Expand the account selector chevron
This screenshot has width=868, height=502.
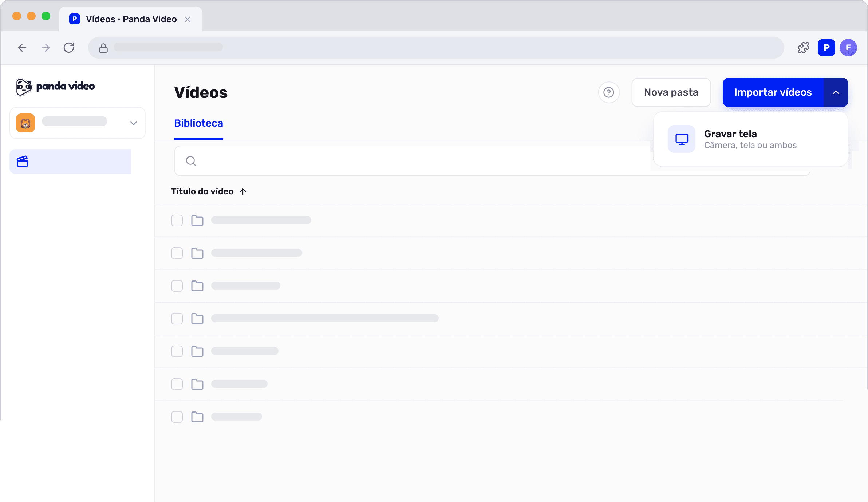(x=134, y=123)
